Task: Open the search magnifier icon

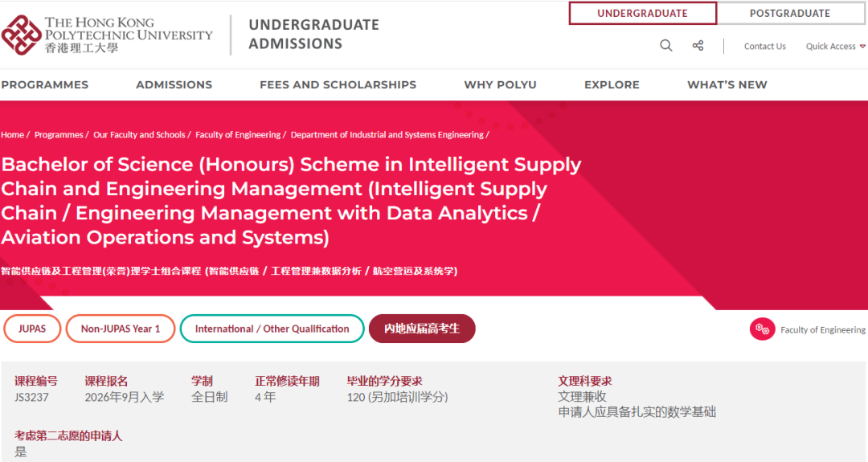Action: click(x=666, y=46)
